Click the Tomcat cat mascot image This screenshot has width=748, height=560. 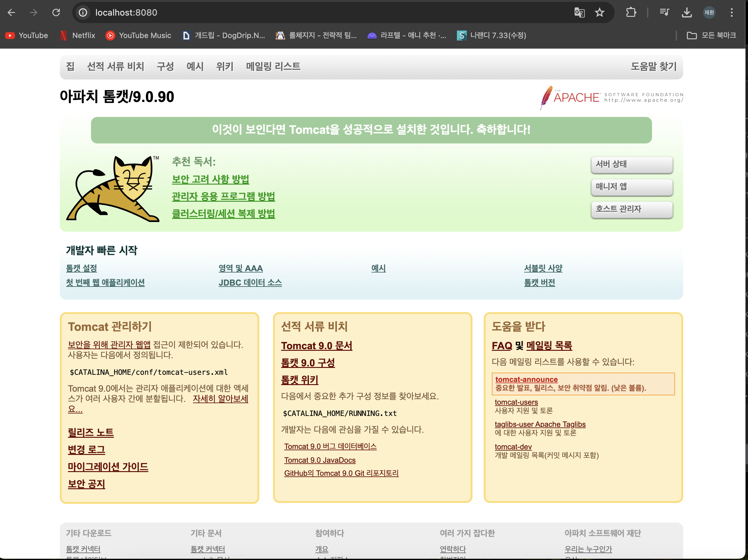tap(113, 188)
